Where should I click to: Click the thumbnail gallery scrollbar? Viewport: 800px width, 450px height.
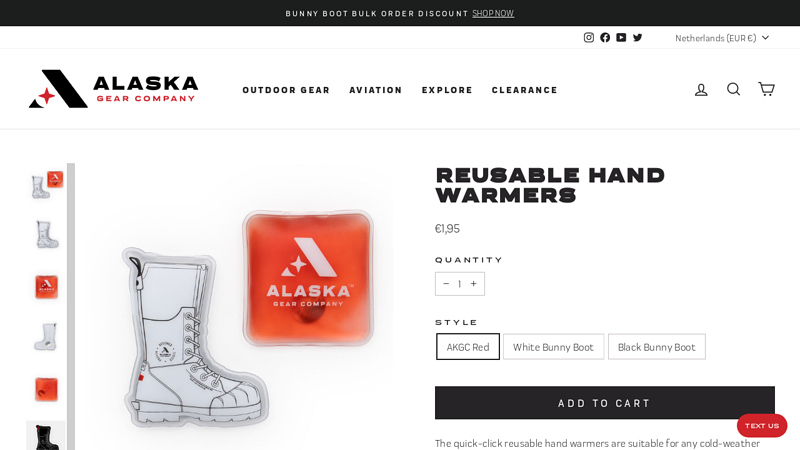coord(71,307)
